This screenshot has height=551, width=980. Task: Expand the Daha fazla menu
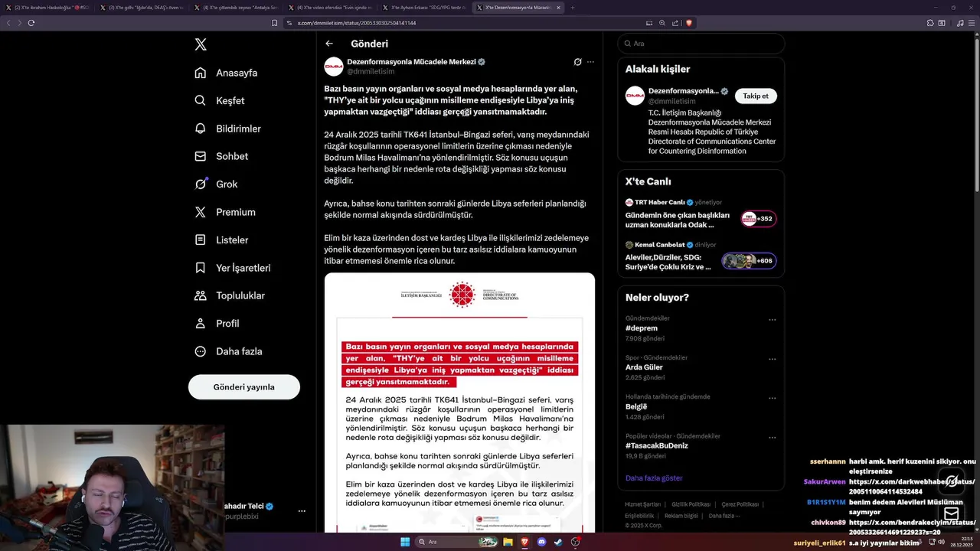(x=229, y=351)
